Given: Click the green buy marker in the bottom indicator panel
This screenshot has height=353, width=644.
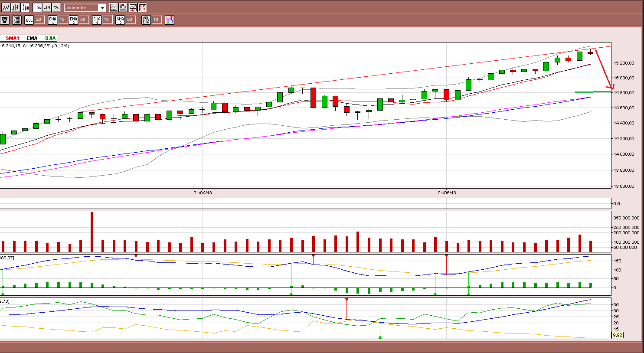Looking at the screenshot, I should tap(380, 337).
